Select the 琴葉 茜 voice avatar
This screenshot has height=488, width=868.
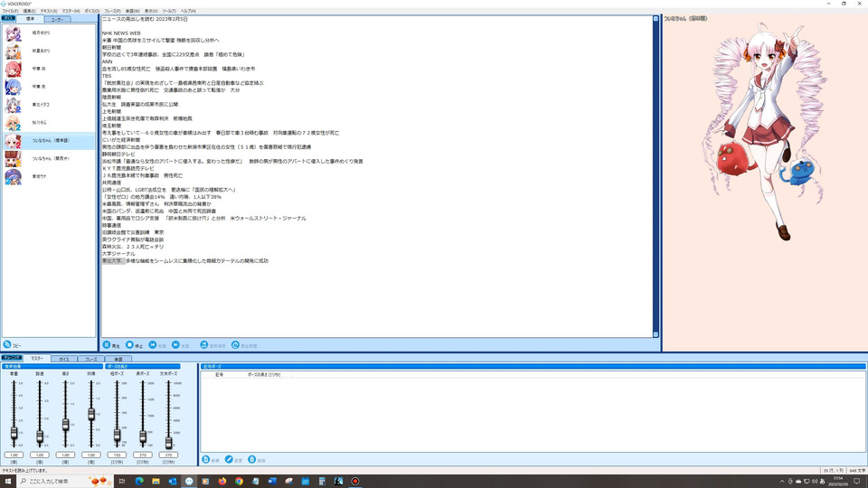click(14, 69)
